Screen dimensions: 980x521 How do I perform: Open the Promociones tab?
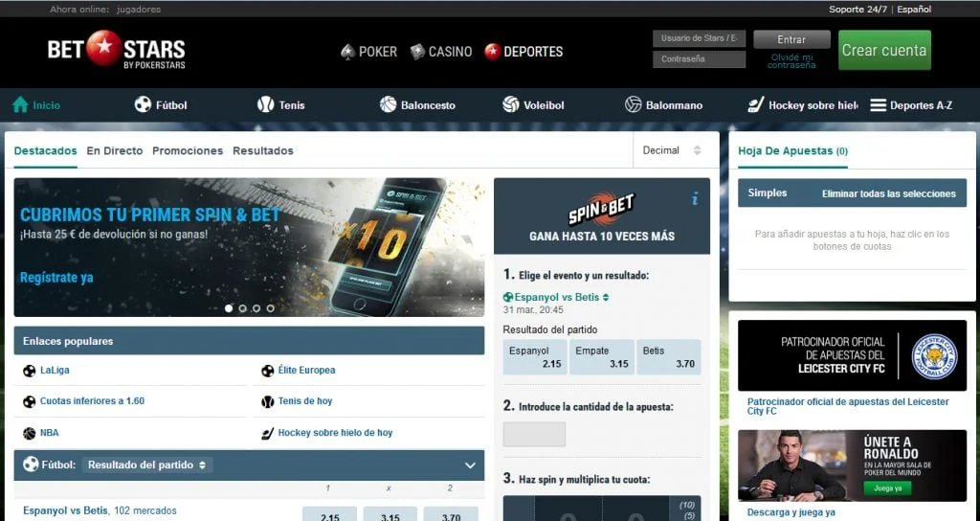pos(188,150)
